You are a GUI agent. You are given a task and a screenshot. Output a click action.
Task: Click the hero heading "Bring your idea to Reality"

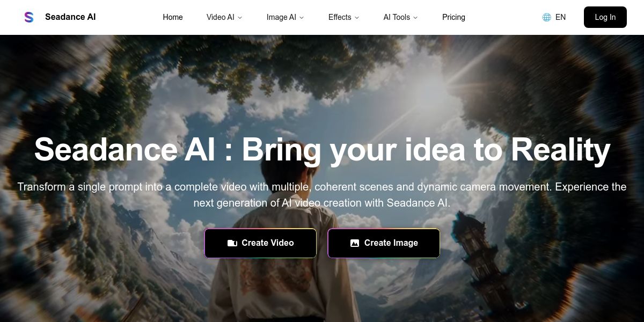(426, 150)
